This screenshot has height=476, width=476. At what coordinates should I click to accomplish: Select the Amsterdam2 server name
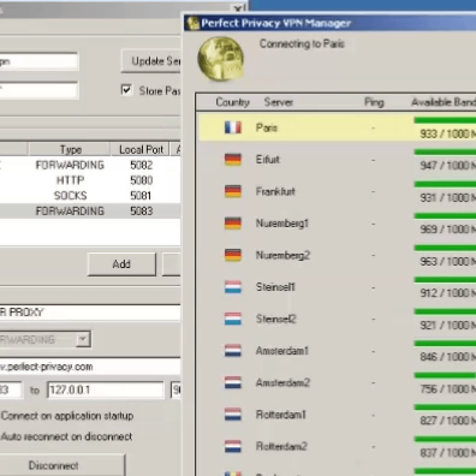click(283, 383)
